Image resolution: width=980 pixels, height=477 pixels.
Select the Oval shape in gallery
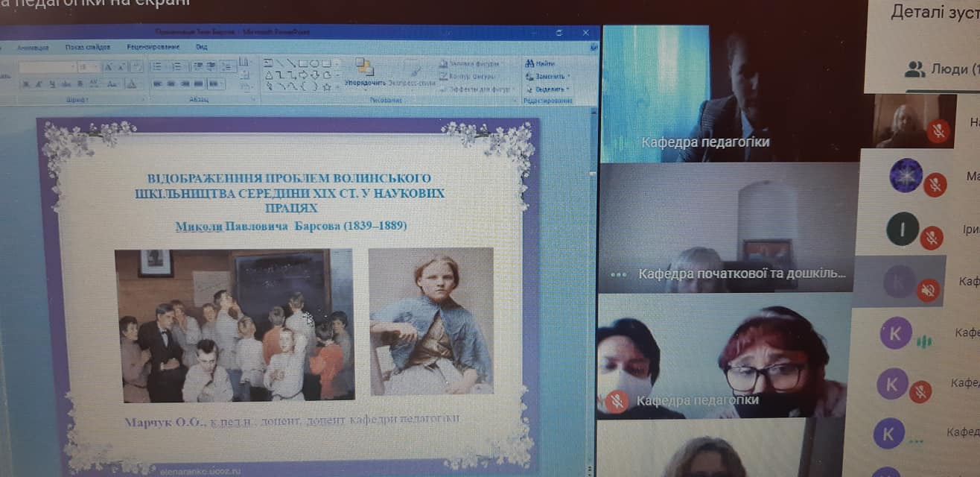[x=315, y=63]
